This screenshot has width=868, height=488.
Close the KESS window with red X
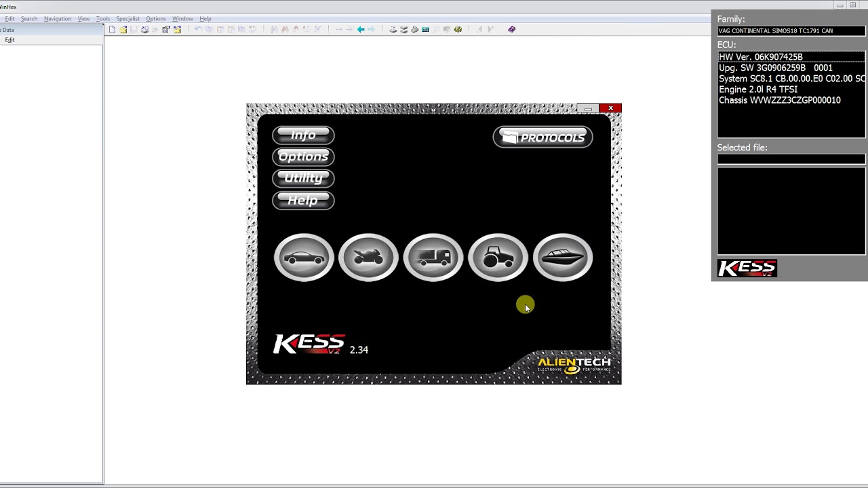610,108
